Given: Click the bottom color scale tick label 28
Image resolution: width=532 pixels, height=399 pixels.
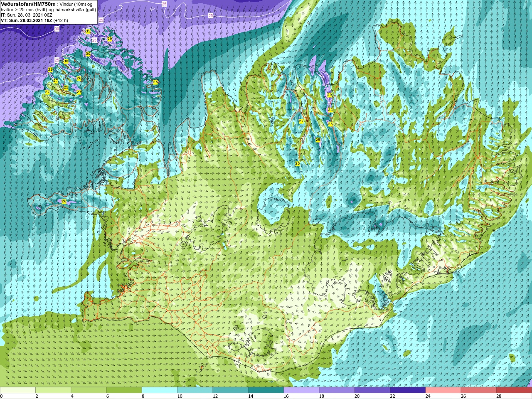Looking at the screenshot, I should click(x=499, y=396).
